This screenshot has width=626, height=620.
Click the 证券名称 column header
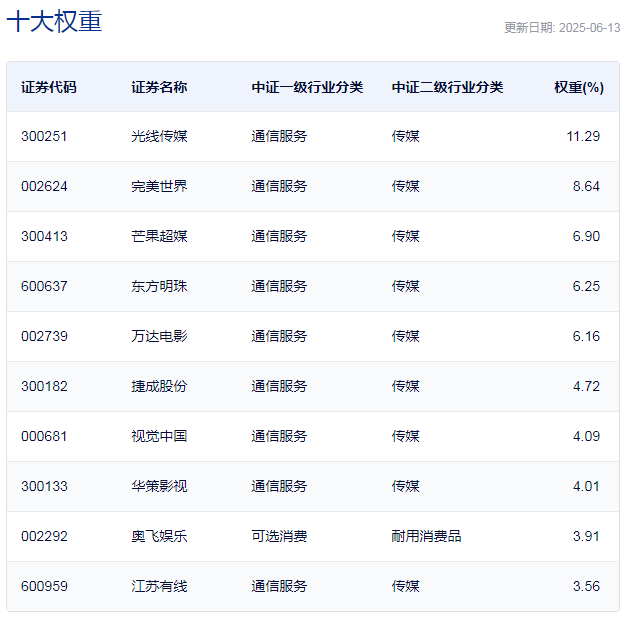pyautogui.click(x=159, y=87)
